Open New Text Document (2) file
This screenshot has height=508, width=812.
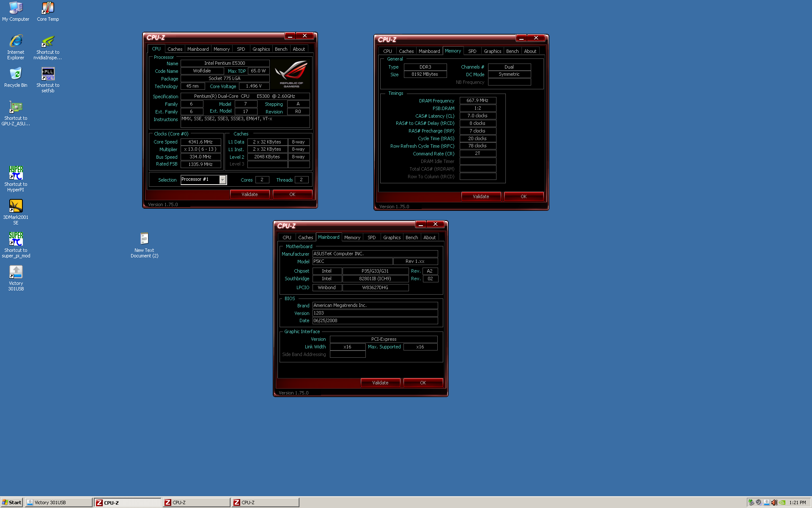tap(144, 245)
